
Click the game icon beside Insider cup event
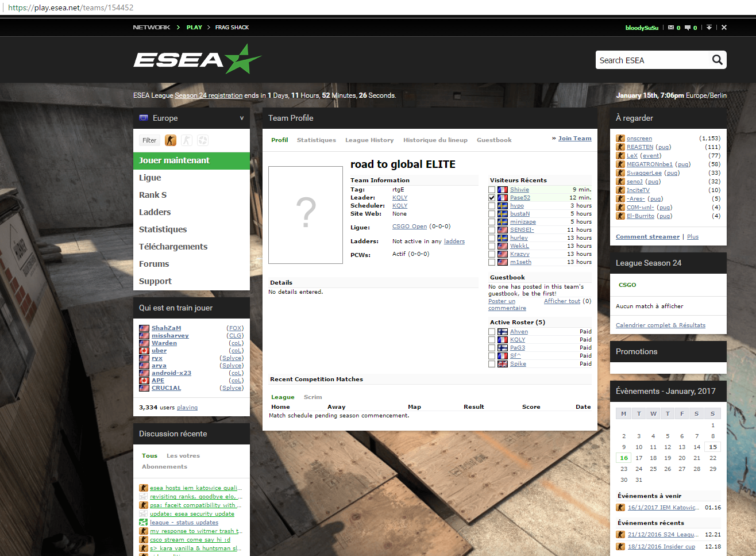click(620, 546)
